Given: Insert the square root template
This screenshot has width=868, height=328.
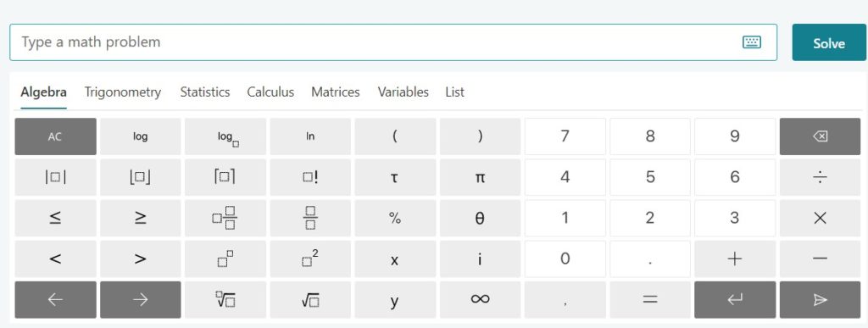Looking at the screenshot, I should click(310, 300).
